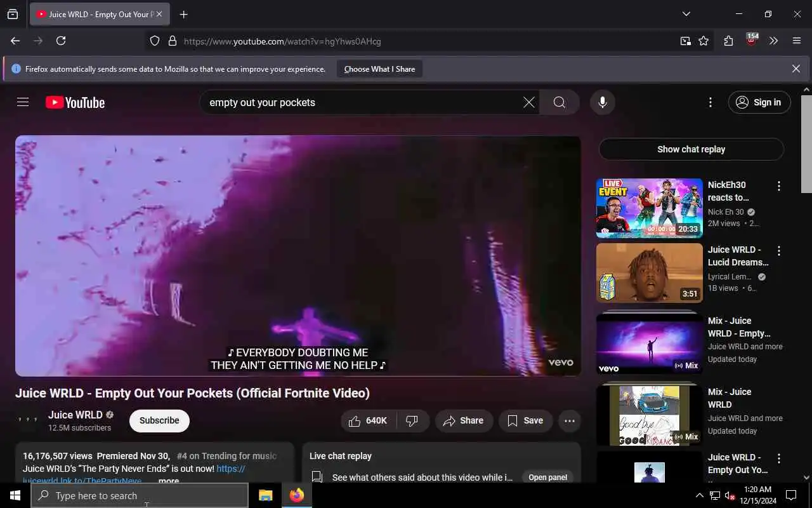Click Choose What I Share button

(x=379, y=69)
